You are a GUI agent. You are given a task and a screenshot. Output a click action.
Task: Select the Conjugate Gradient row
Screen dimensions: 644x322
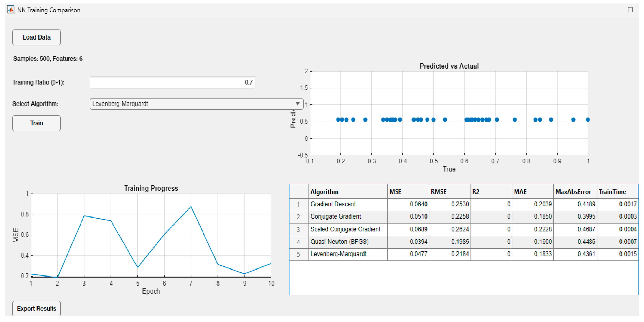click(348, 216)
